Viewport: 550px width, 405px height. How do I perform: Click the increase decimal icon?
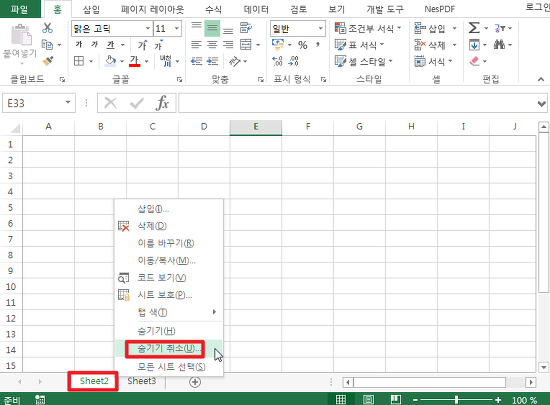point(277,61)
